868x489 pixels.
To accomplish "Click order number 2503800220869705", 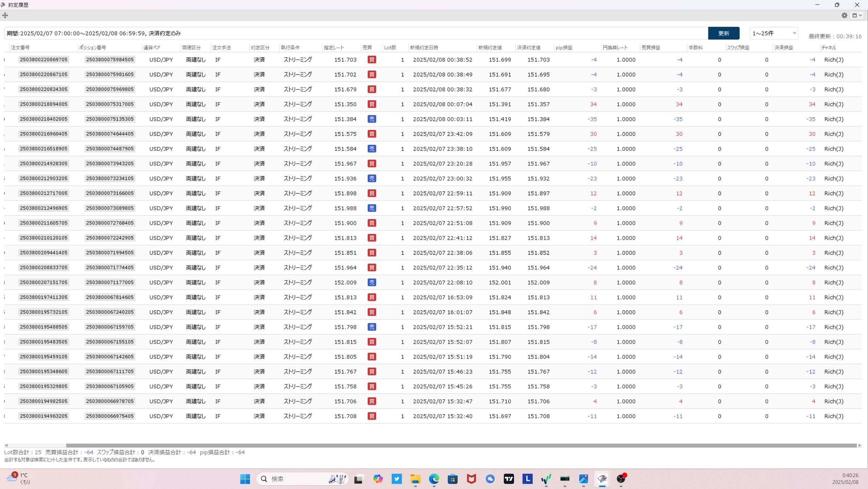I will pyautogui.click(x=44, y=59).
